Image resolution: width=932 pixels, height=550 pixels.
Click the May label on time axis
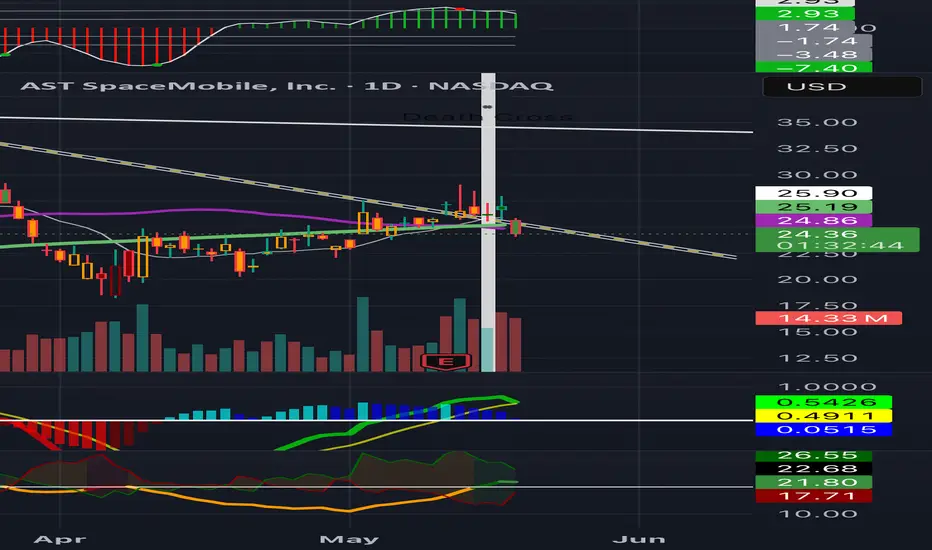coord(349,539)
